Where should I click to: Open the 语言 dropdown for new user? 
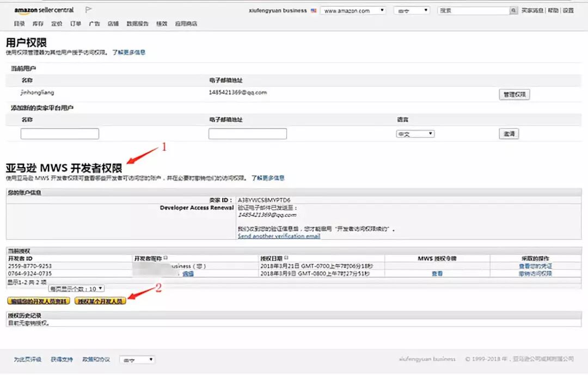(415, 134)
